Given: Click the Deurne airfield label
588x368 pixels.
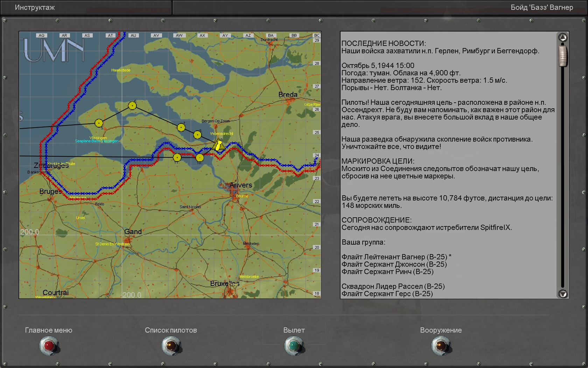Looking at the screenshot, I should (x=242, y=196).
